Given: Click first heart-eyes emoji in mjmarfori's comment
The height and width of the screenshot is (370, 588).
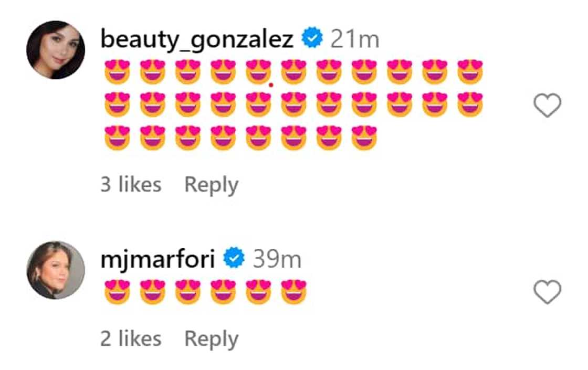Looking at the screenshot, I should pos(117,292).
